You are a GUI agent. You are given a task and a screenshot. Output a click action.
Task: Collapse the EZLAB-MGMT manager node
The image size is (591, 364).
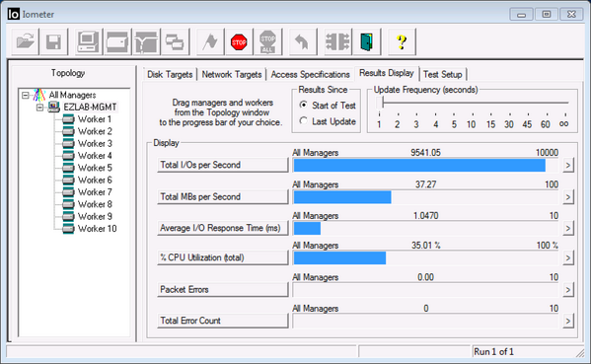click(39, 108)
